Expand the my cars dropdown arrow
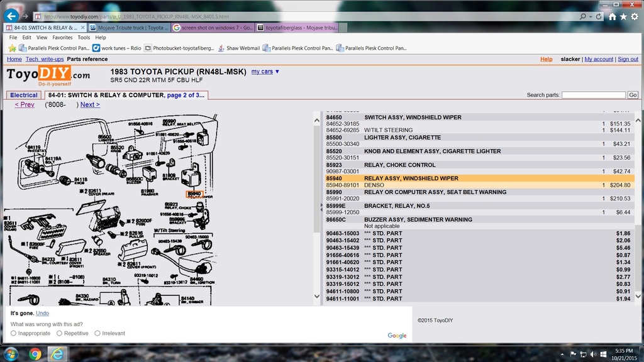 click(277, 72)
